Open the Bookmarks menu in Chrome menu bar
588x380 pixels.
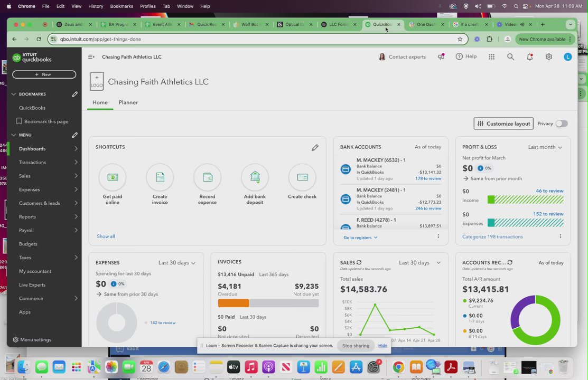point(122,6)
